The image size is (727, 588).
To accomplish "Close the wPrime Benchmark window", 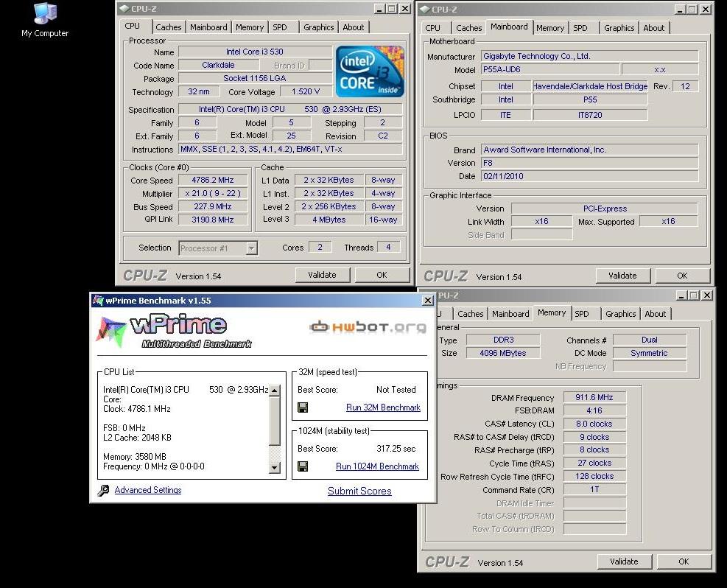I will click(x=427, y=301).
